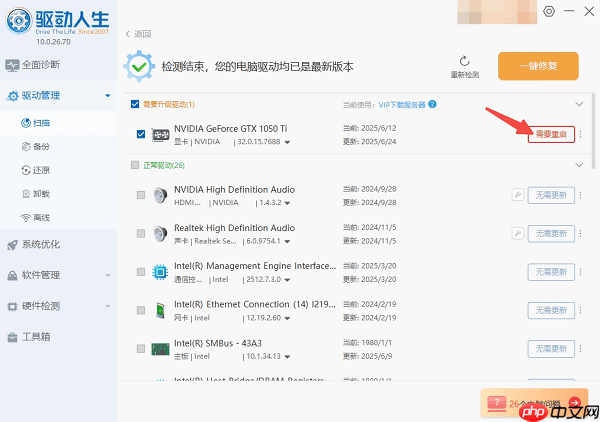Check Intel Ethernet Connection I219 checkbox
This screenshot has height=422, width=600.
141,310
